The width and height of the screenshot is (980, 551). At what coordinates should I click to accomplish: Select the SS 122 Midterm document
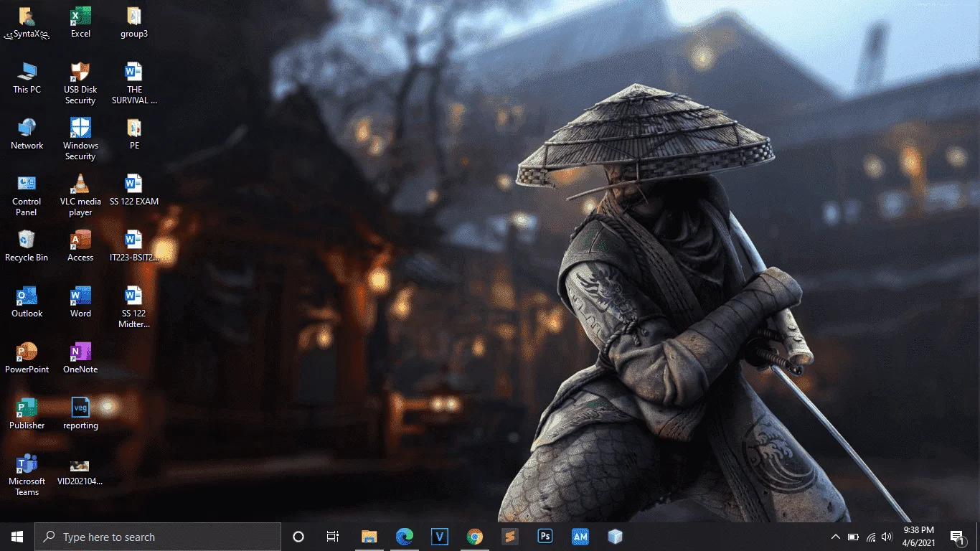(x=134, y=308)
